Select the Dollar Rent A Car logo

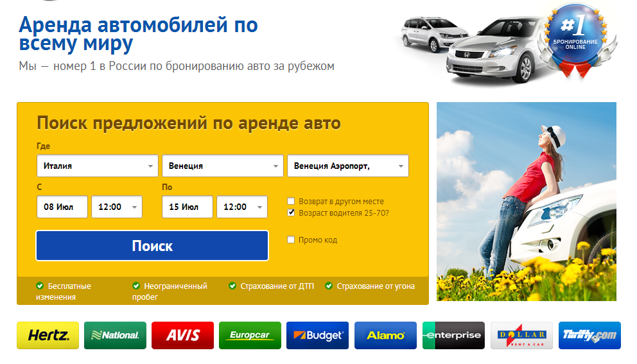click(x=521, y=335)
